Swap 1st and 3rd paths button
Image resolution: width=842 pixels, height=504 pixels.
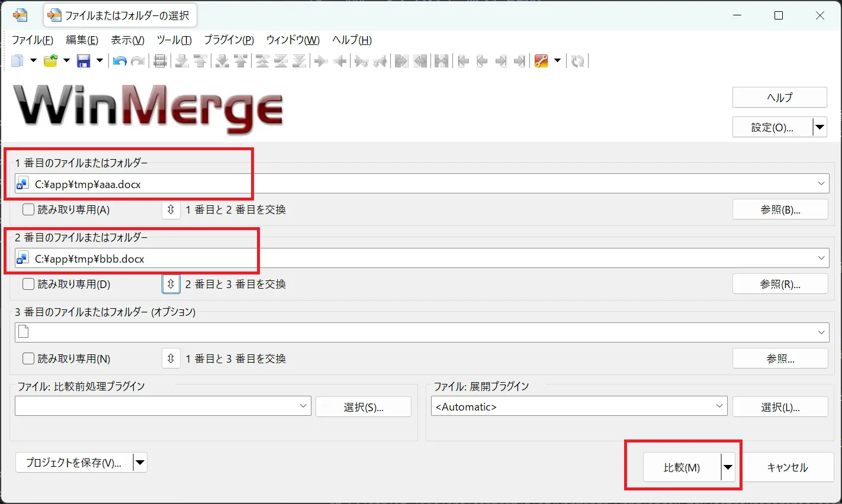pyautogui.click(x=171, y=358)
